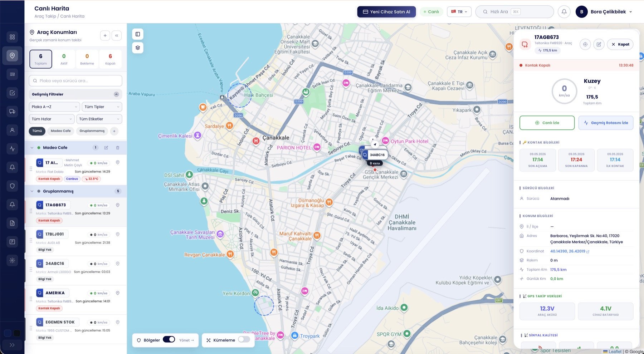The height and width of the screenshot is (354, 644).
Task: Select the Gruplanmamış filter chip
Action: tap(92, 131)
